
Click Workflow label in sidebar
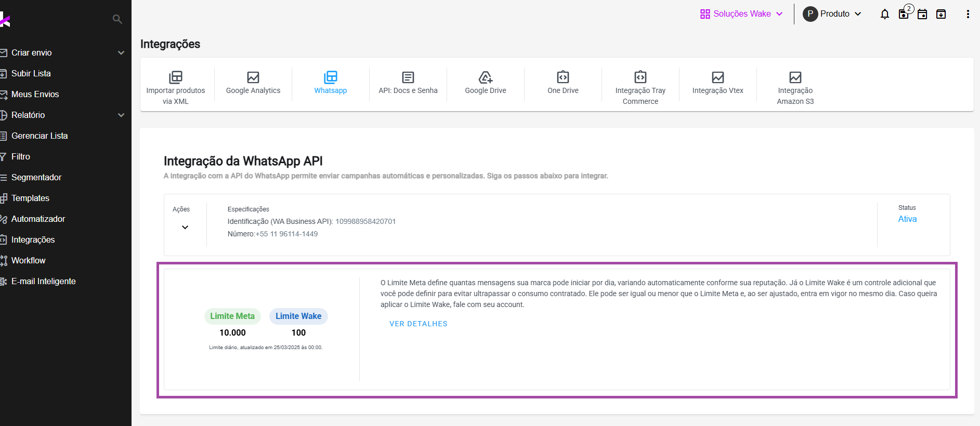tap(29, 261)
